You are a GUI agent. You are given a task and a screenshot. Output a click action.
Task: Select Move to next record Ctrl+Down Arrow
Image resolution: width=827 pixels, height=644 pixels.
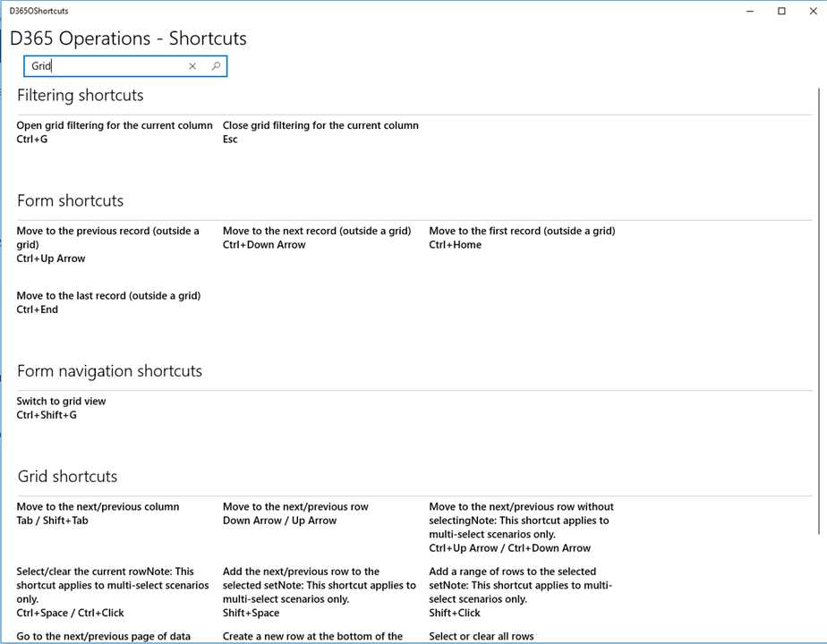[x=317, y=238]
